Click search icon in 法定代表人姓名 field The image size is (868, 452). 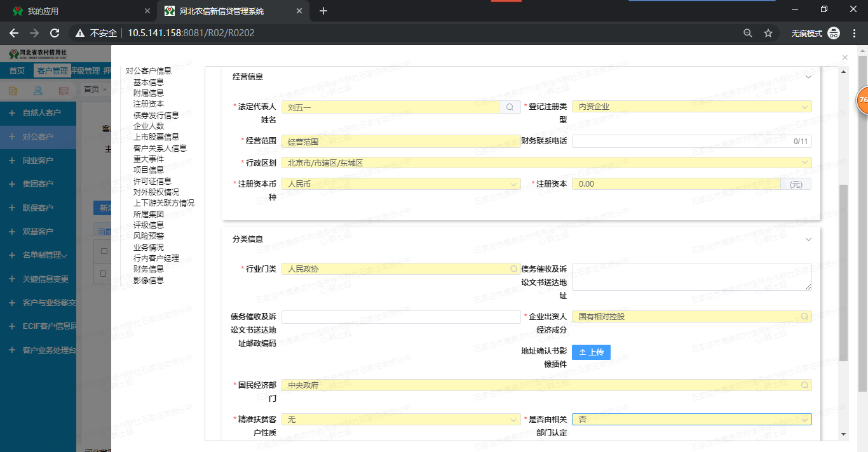[x=510, y=107]
